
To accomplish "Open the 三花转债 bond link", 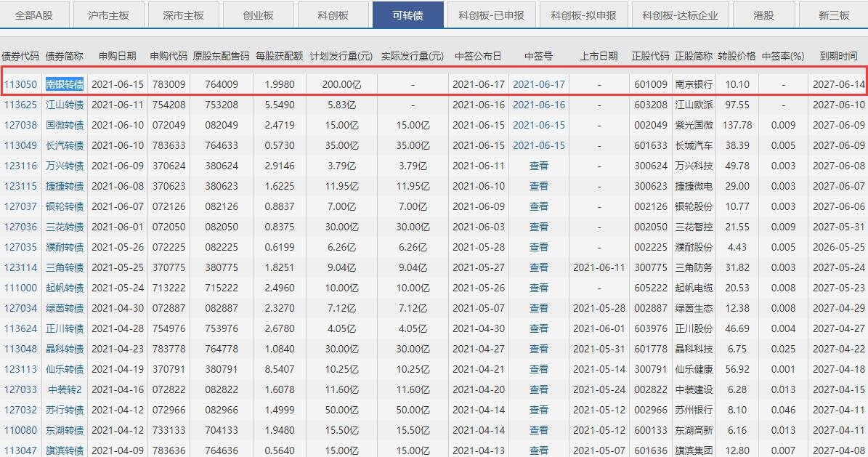I will click(x=65, y=227).
